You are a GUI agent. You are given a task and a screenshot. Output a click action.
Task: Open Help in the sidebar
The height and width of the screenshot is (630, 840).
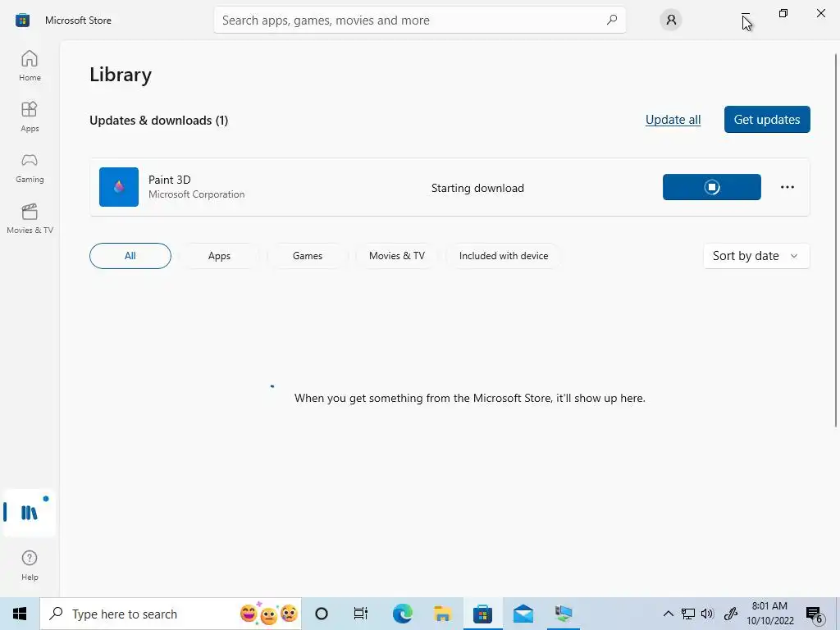30,565
